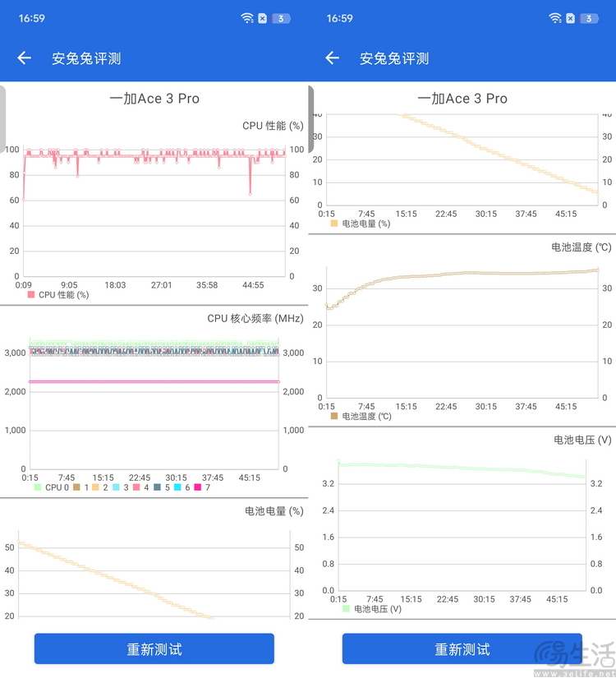Tap the 0:09 time label on the CPU performance chart
Image resolution: width=616 pixels, height=678 pixels.
click(23, 285)
